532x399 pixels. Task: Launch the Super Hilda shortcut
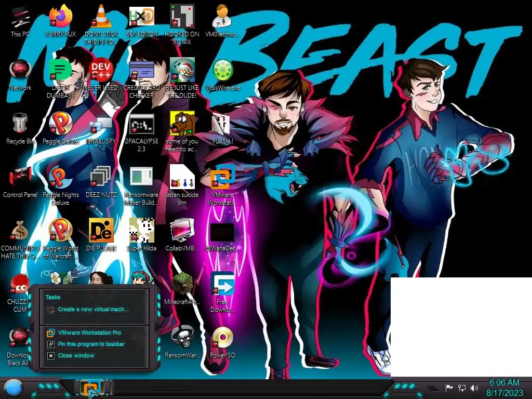click(x=141, y=235)
